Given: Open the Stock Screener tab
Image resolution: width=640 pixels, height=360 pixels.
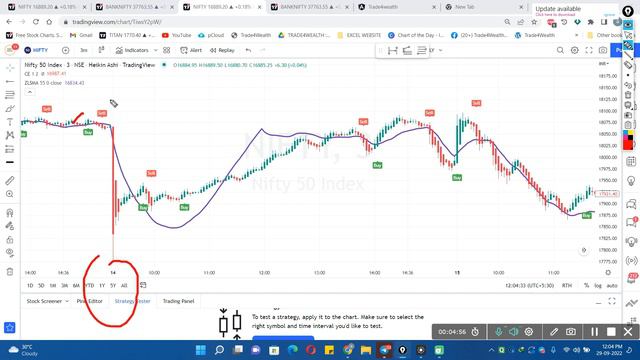Looking at the screenshot, I should click(44, 301).
